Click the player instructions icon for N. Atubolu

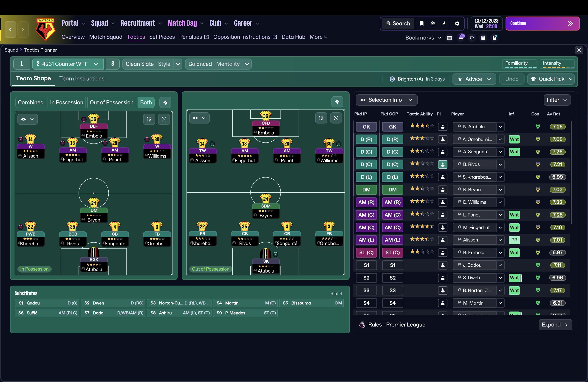coord(443,127)
